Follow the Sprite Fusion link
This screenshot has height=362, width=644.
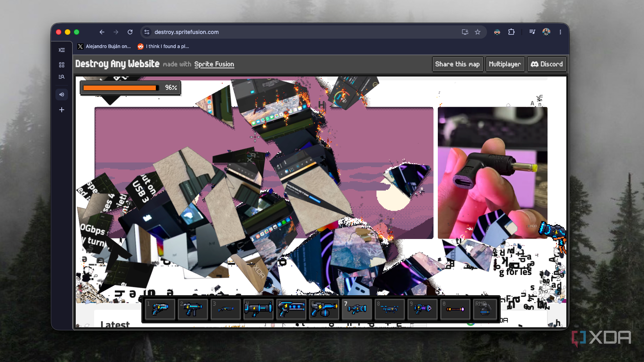(x=214, y=64)
